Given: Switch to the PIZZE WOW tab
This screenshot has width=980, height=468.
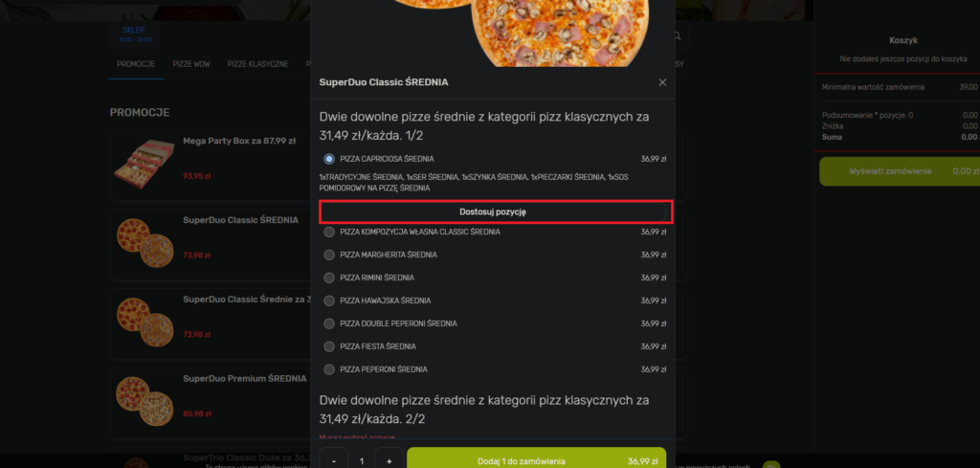Looking at the screenshot, I should click(x=191, y=64).
